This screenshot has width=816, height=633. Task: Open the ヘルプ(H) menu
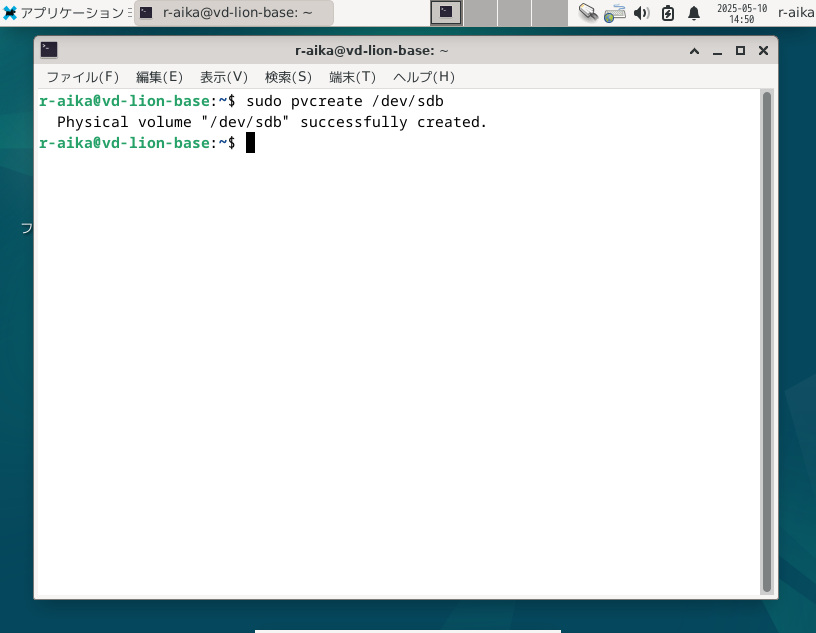424,77
